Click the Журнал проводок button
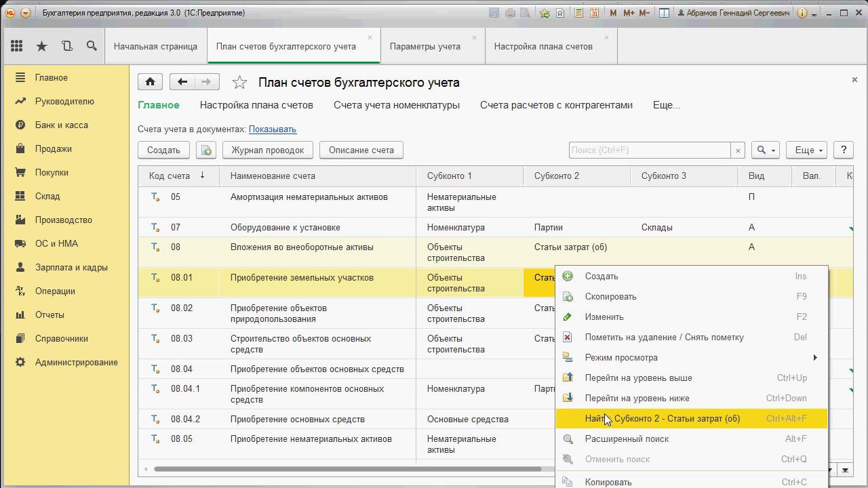The image size is (868, 488). (267, 150)
